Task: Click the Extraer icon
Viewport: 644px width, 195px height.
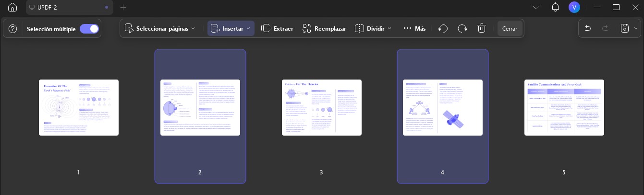Action: coord(266,28)
